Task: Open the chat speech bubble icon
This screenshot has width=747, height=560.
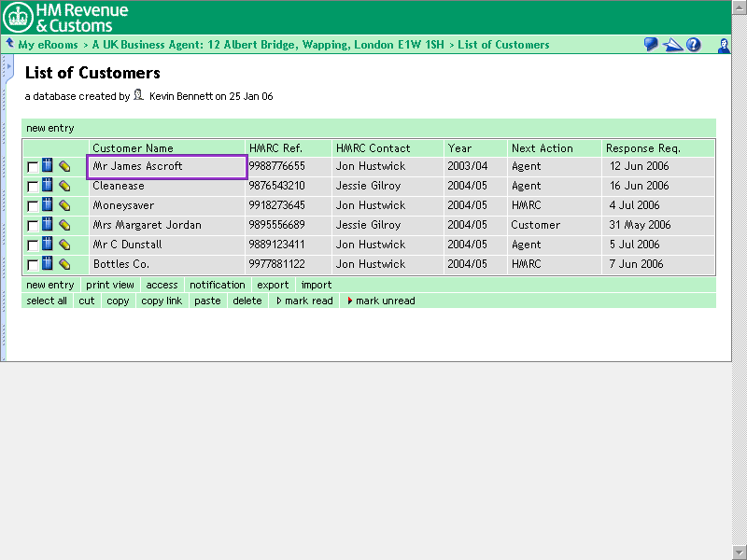Action: [x=651, y=45]
